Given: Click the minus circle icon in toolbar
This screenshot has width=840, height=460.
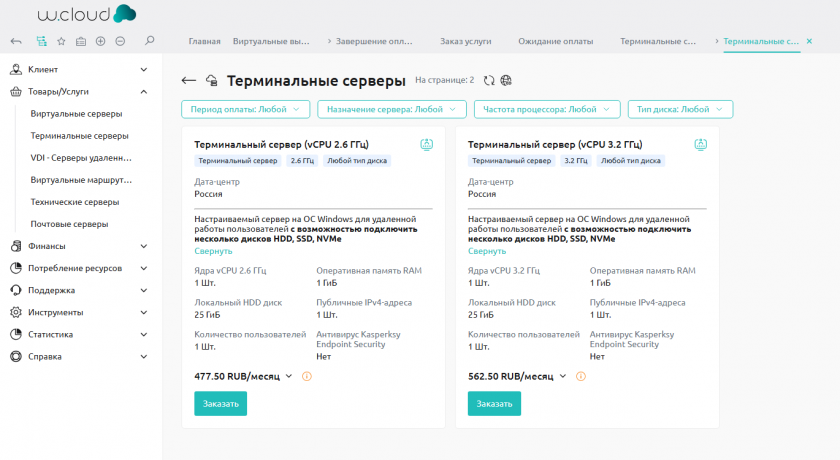Looking at the screenshot, I should pos(120,41).
